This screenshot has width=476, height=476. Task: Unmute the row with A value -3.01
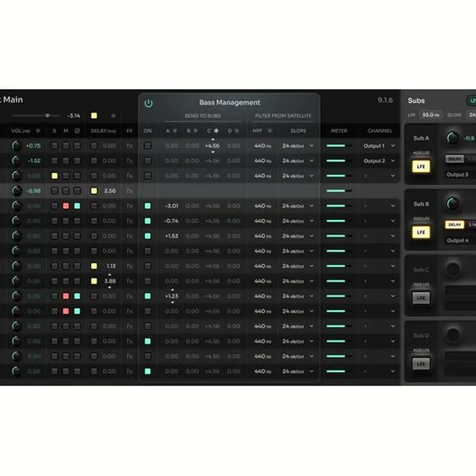pos(66,206)
